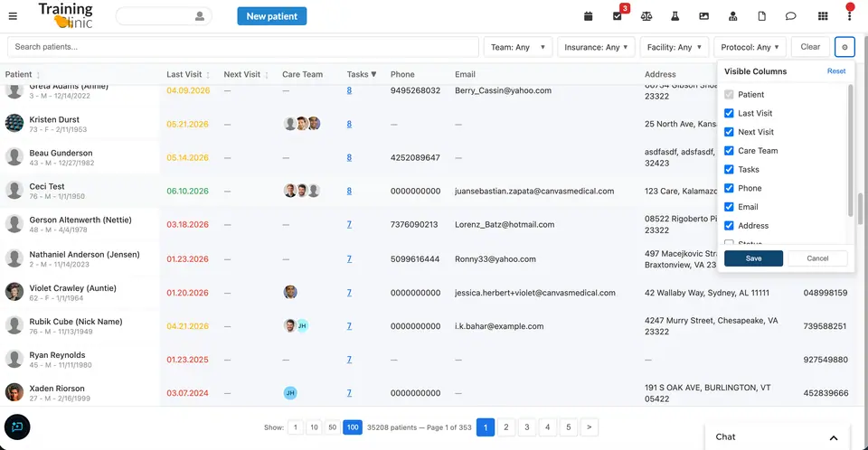Uncheck the Next Visit column checkbox
Image resolution: width=868 pixels, height=450 pixels.
(729, 132)
